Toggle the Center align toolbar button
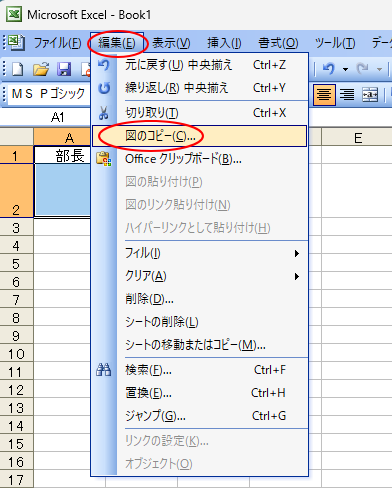The width and height of the screenshot is (392, 488). pyautogui.click(x=324, y=94)
